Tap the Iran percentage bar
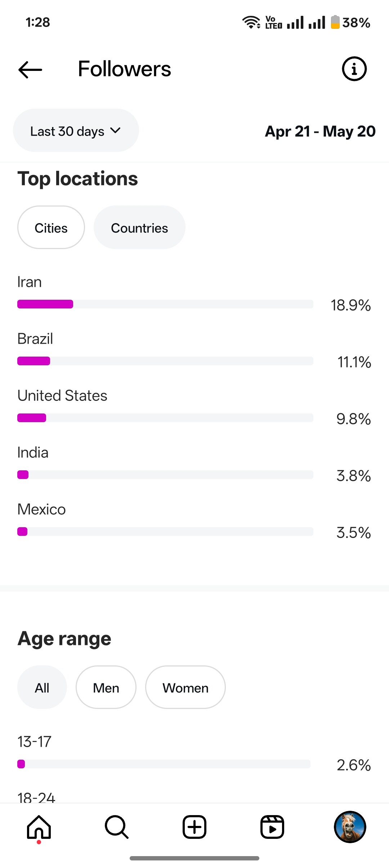This screenshot has width=389, height=868. (165, 304)
